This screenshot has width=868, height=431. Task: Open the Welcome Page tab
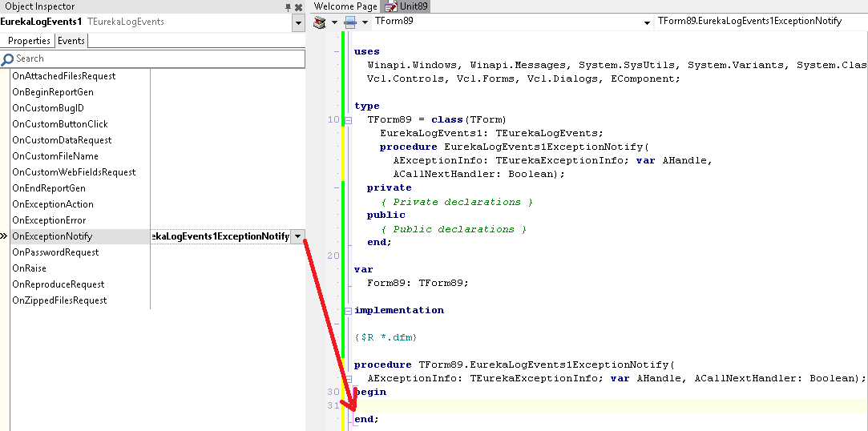click(x=345, y=6)
